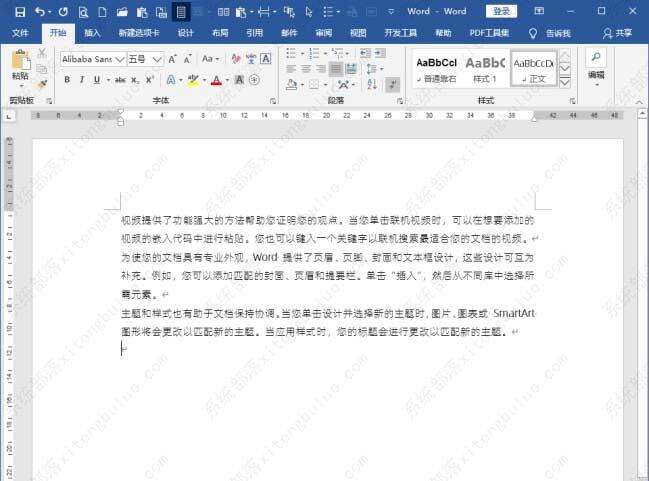This screenshot has width=649, height=481.
Task: Apply the 样式 1 style
Action: [485, 69]
